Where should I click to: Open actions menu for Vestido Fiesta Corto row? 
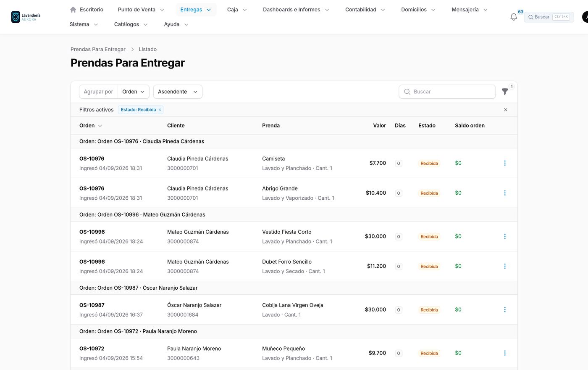505,236
